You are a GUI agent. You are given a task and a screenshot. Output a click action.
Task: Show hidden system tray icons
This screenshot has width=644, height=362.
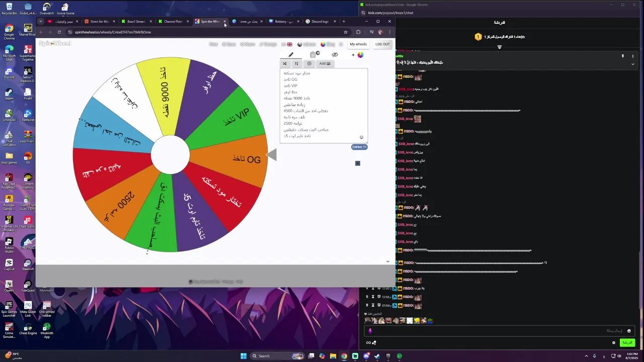tap(586, 356)
